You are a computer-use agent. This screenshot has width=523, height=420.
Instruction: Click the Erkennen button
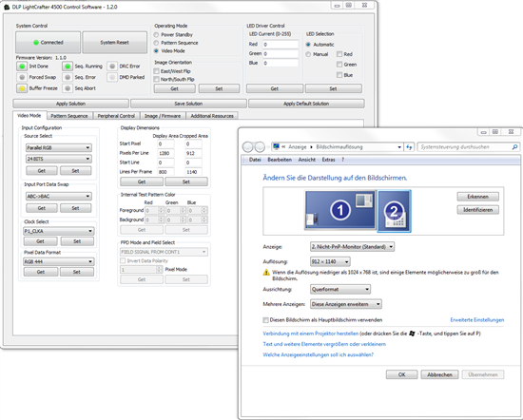(477, 197)
